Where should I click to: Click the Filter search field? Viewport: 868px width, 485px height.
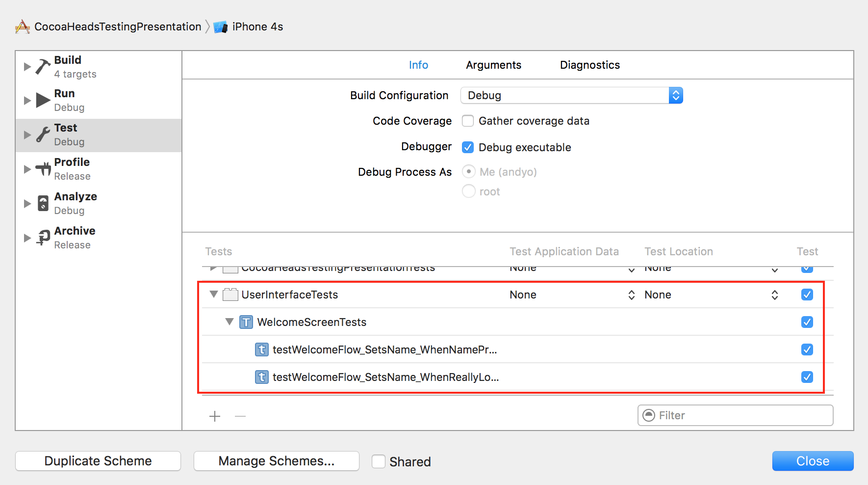[x=735, y=415]
